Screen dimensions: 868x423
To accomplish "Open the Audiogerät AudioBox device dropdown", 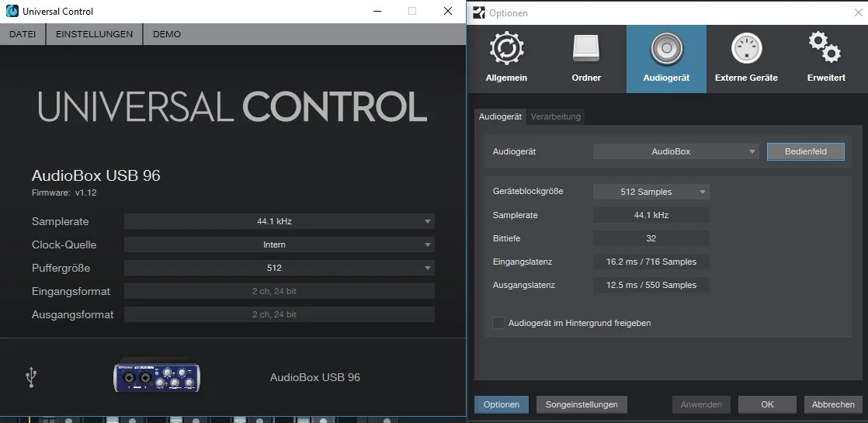I will pyautogui.click(x=675, y=151).
